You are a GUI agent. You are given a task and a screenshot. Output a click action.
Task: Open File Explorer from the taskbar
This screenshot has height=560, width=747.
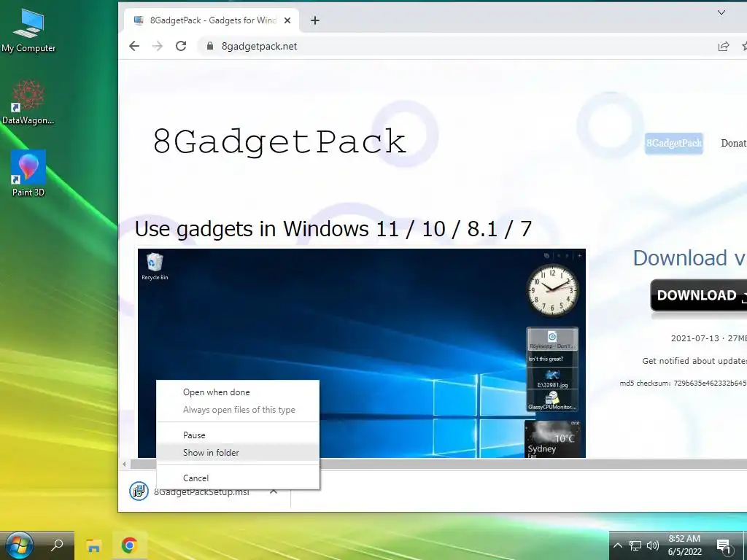[x=94, y=545]
